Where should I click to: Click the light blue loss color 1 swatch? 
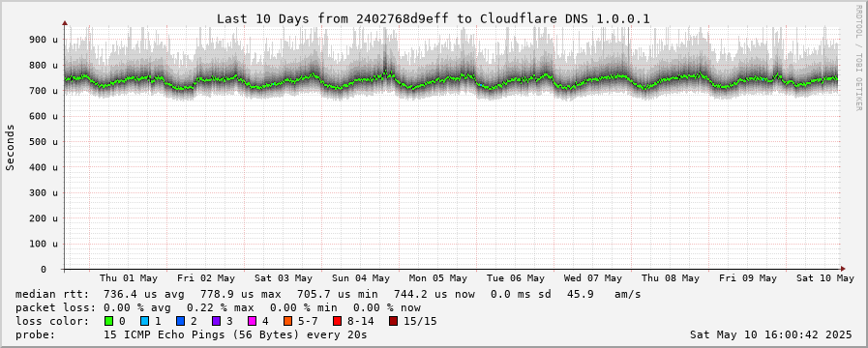tap(144, 321)
